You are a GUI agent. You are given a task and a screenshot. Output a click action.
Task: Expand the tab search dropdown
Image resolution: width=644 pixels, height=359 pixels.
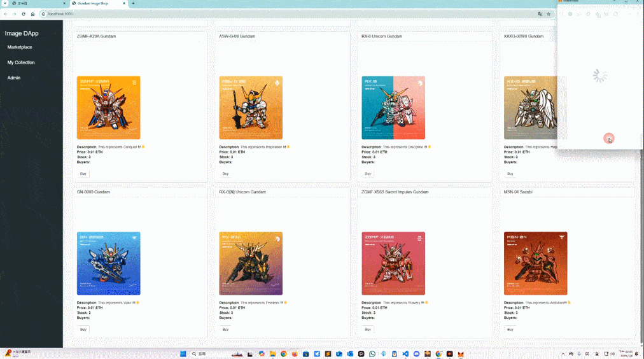[x=5, y=3]
